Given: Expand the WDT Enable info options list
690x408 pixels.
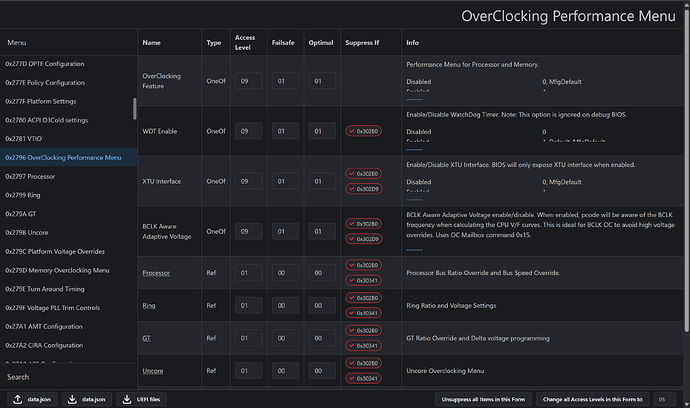Looking at the screenshot, I should tap(414, 150).
